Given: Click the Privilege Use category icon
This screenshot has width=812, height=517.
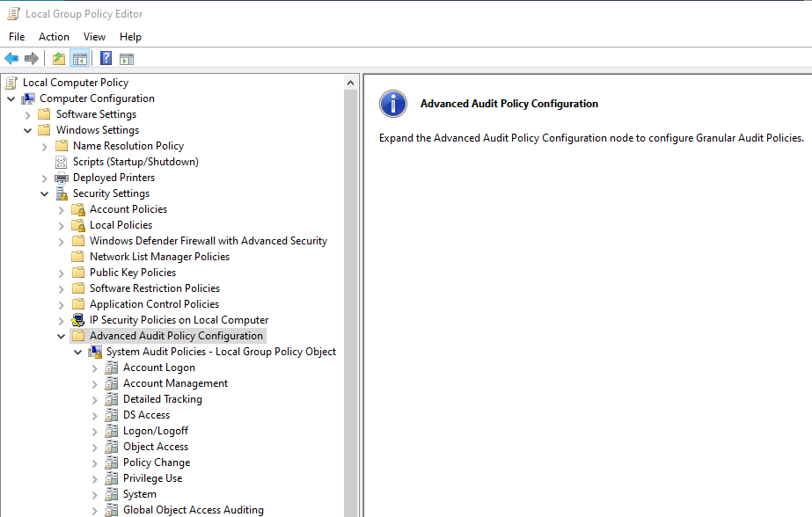Looking at the screenshot, I should (112, 478).
